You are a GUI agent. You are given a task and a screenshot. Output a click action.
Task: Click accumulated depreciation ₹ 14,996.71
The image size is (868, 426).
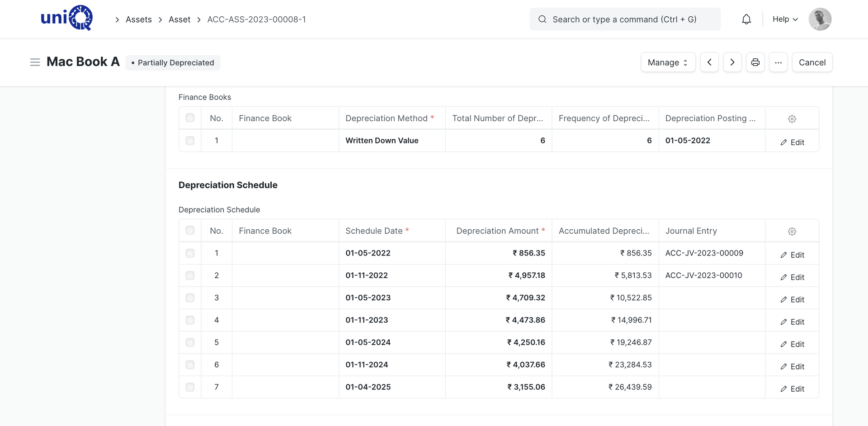pos(632,320)
